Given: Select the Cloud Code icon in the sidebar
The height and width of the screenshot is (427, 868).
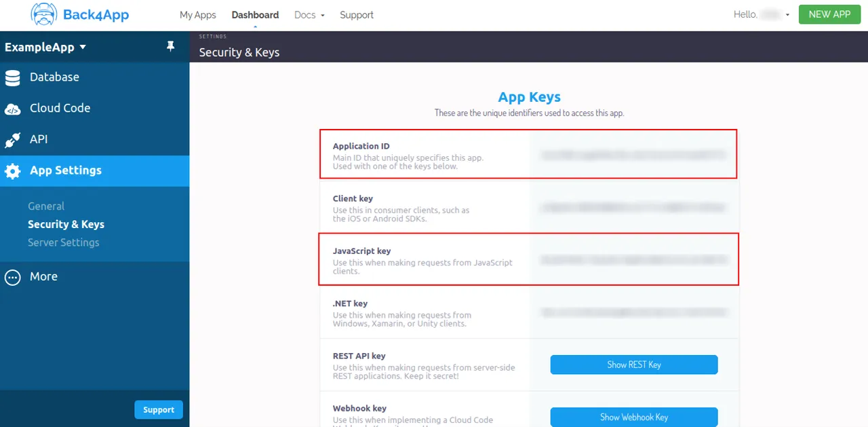Looking at the screenshot, I should click(x=12, y=108).
